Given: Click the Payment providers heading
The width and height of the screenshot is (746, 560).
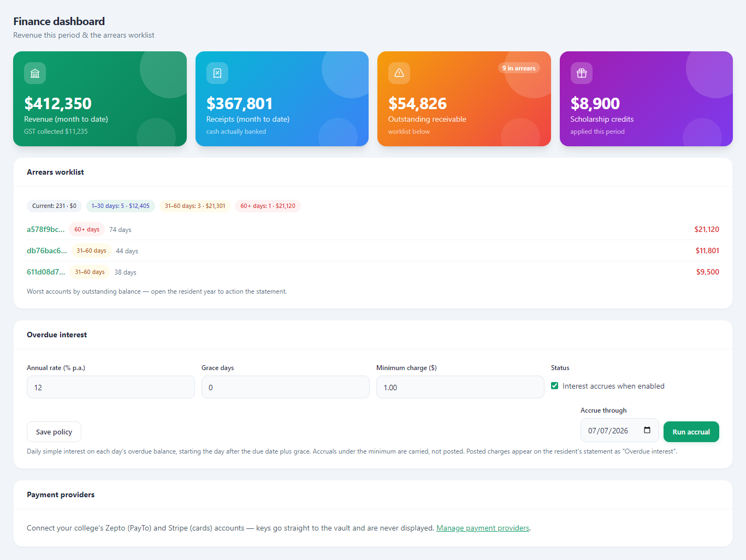Looking at the screenshot, I should 61,495.
